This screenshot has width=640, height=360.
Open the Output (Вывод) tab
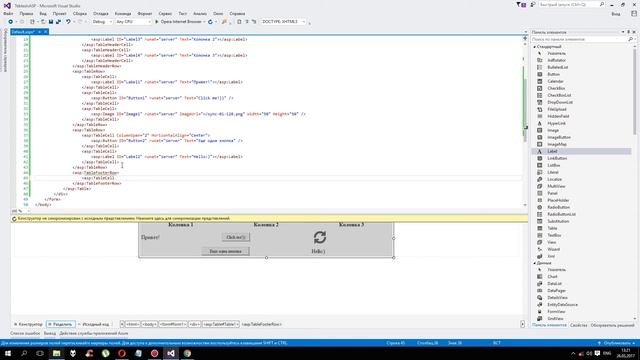pyautogui.click(x=50, y=333)
